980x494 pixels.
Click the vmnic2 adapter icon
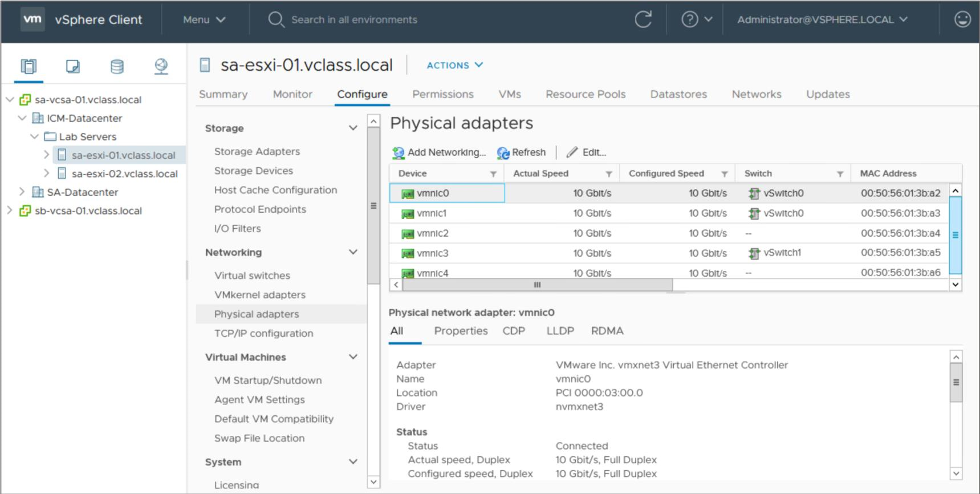pyautogui.click(x=408, y=234)
